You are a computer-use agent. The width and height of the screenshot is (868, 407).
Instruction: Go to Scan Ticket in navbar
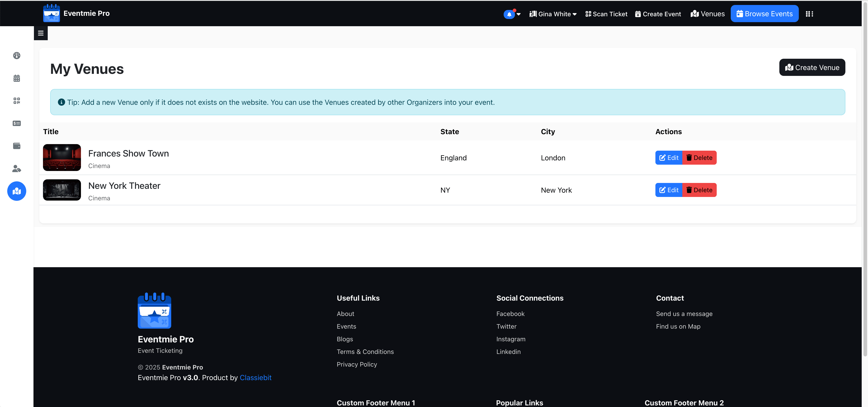[x=606, y=14]
